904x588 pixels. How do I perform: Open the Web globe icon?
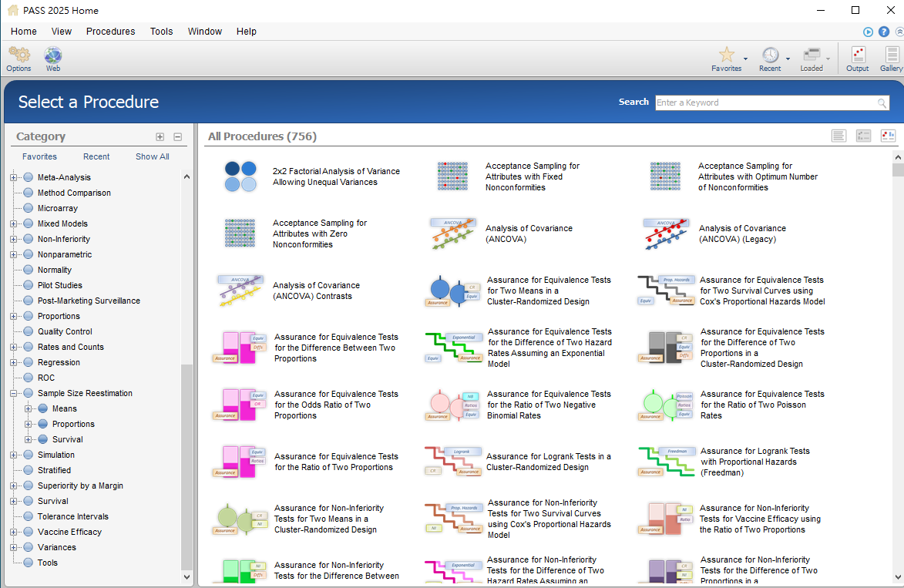[53, 55]
